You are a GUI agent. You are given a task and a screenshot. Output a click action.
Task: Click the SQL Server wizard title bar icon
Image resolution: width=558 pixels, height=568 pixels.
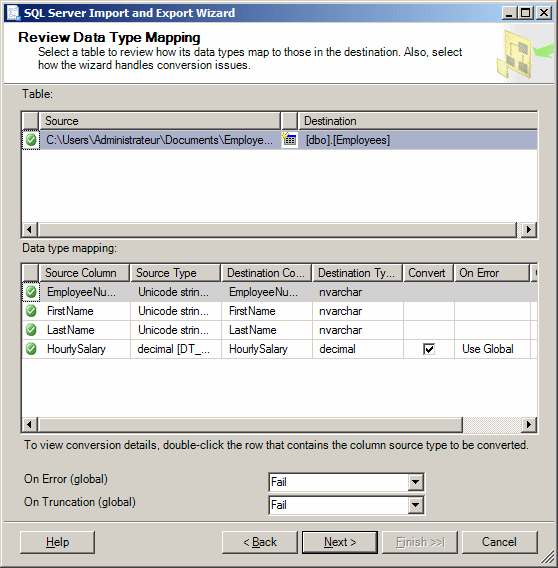pyautogui.click(x=13, y=13)
